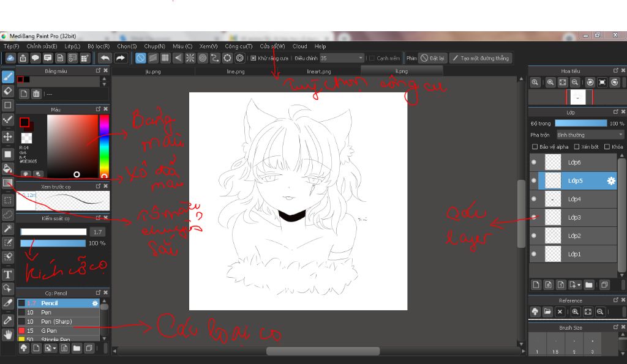Open folder in Reference panel

547,311
